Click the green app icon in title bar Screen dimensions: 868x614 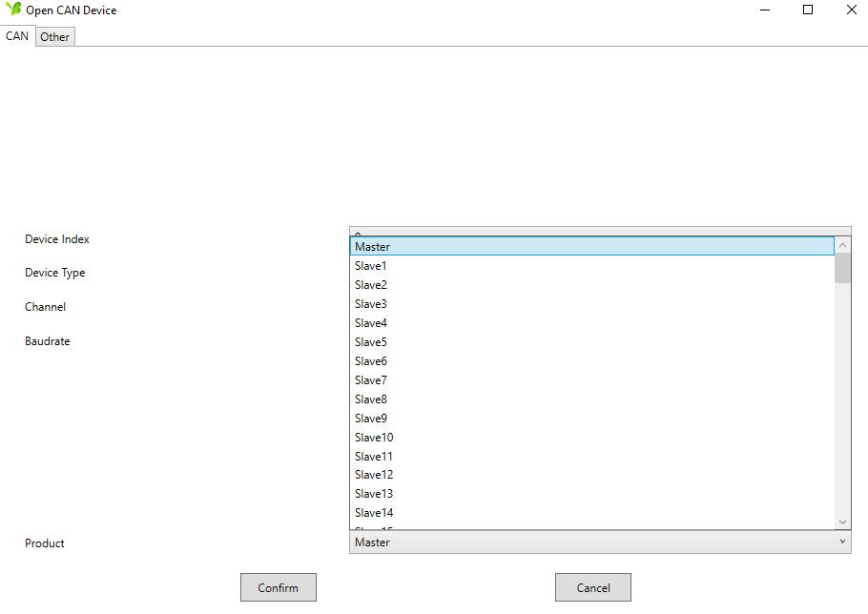pyautogui.click(x=13, y=9)
